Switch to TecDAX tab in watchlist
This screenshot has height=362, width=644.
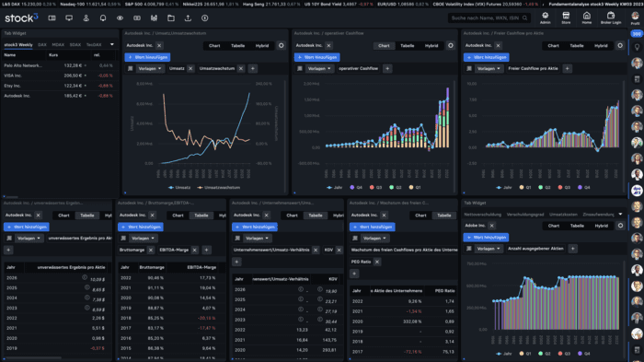(x=94, y=45)
